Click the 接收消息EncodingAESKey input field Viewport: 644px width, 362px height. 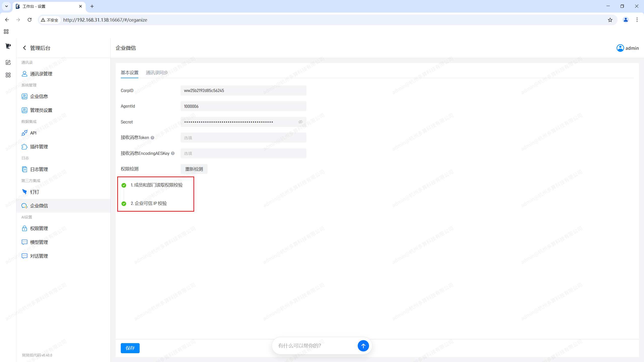[x=244, y=153]
